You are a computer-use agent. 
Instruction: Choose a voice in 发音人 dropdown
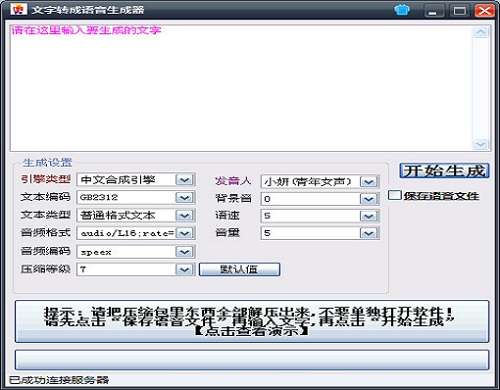pyautogui.click(x=369, y=182)
